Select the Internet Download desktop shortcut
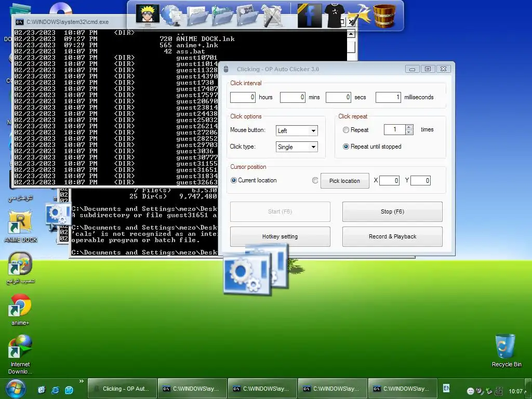The width and height of the screenshot is (532, 399). click(x=20, y=354)
